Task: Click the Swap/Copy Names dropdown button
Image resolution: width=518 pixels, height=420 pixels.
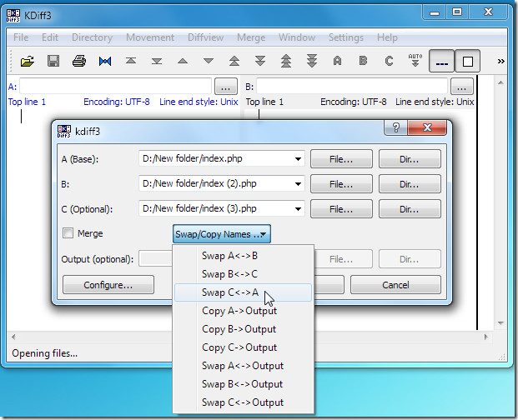Action: [x=222, y=234]
